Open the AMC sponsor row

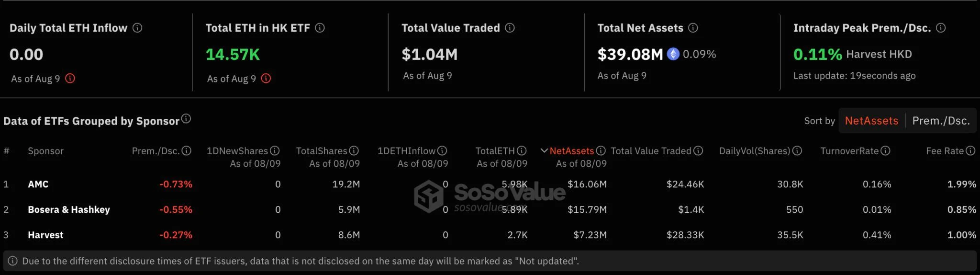(x=490, y=184)
